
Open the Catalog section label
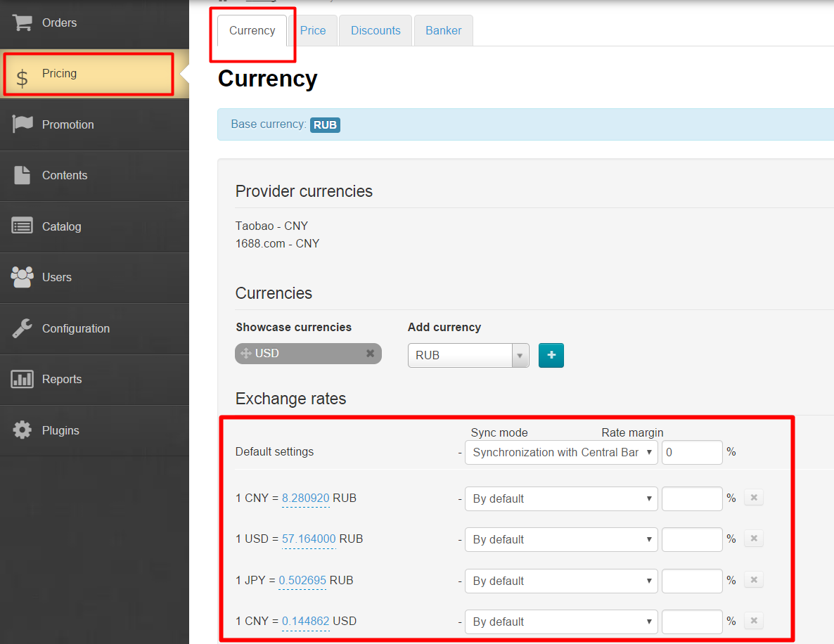pyautogui.click(x=62, y=226)
